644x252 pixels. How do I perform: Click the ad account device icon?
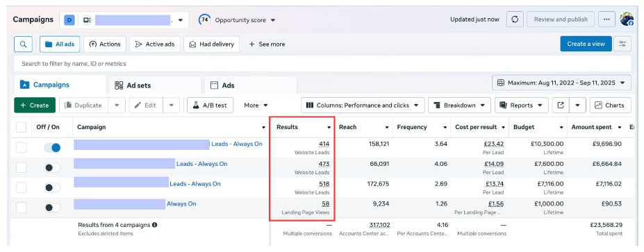[87, 19]
